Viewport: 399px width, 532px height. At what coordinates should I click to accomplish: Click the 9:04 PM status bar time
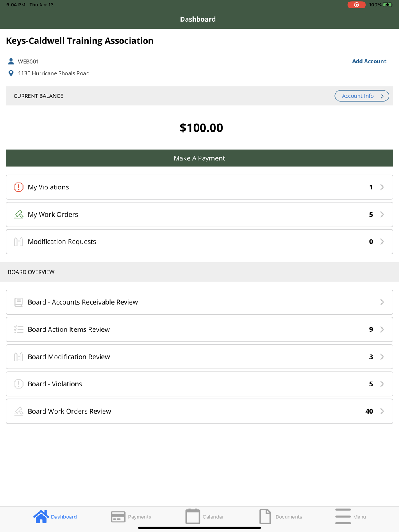pos(16,5)
